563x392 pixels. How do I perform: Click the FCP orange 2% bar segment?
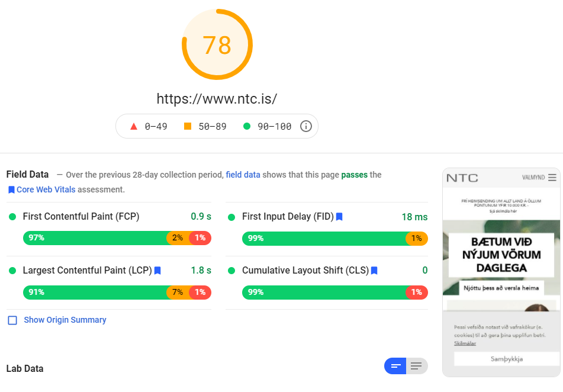[178, 238]
